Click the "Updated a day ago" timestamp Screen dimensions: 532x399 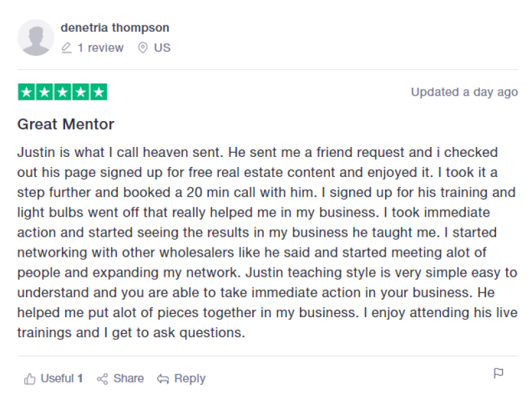[x=464, y=92]
